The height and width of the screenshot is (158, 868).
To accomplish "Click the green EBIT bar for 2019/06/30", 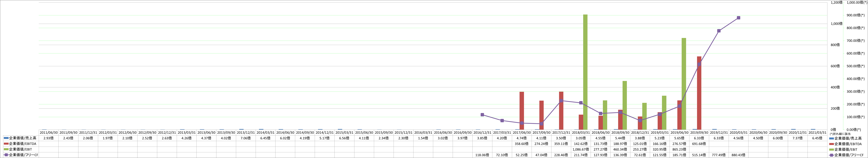I will [684, 84].
